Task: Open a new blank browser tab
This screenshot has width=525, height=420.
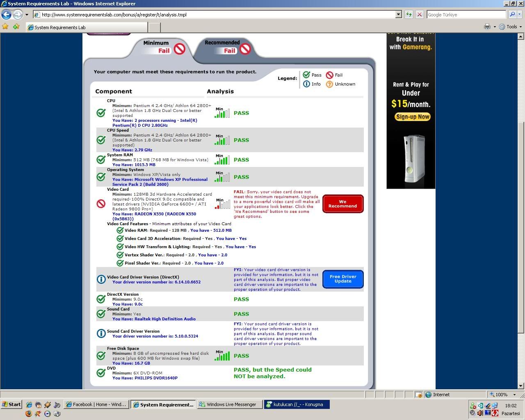Action: coord(154,27)
